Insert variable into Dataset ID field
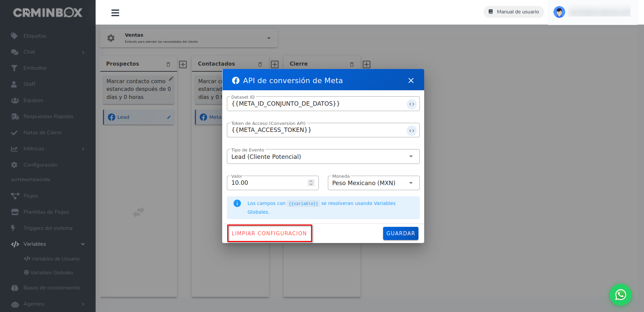Image resolution: width=644 pixels, height=312 pixels. [x=411, y=104]
